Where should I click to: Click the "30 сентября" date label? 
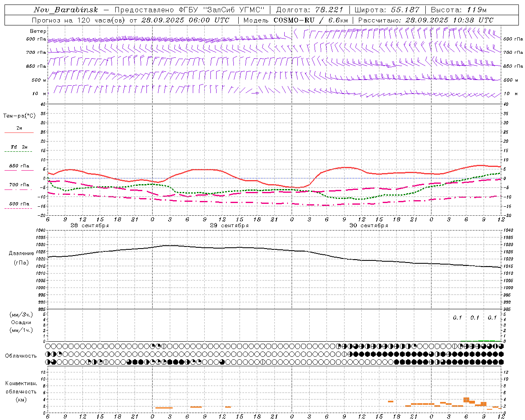[369, 226]
